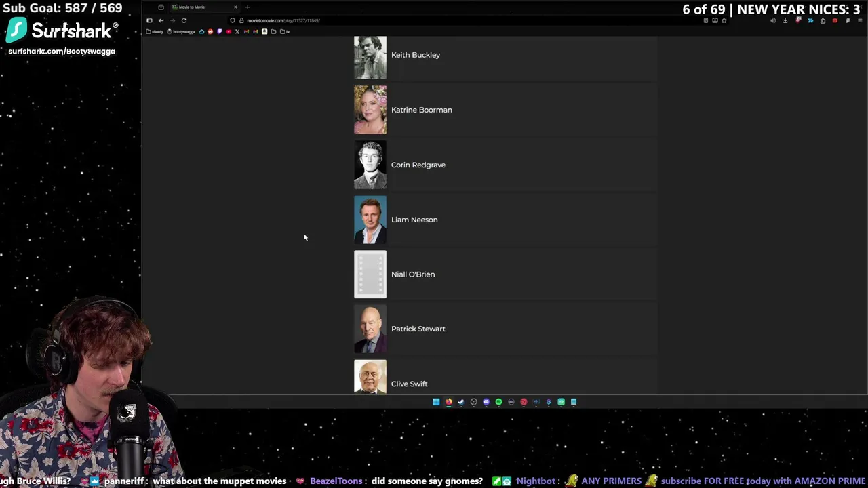Open the YouTube bookmark
Screen dimensions: 868x488
pyautogui.click(x=229, y=31)
